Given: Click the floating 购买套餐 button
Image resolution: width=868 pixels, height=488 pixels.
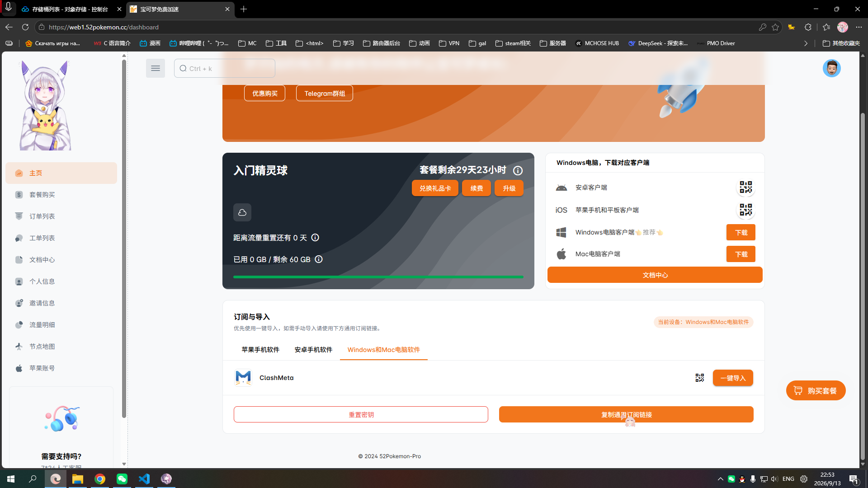Looking at the screenshot, I should (816, 390).
